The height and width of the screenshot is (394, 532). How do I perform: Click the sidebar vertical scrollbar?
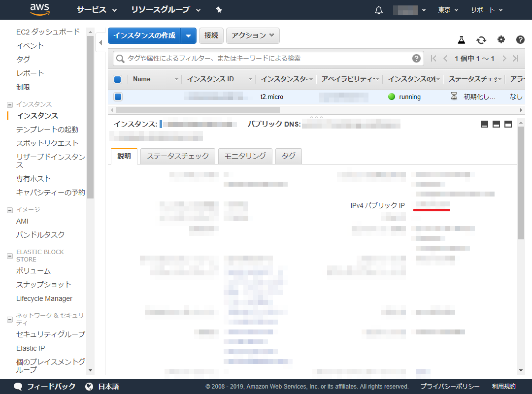click(x=90, y=117)
